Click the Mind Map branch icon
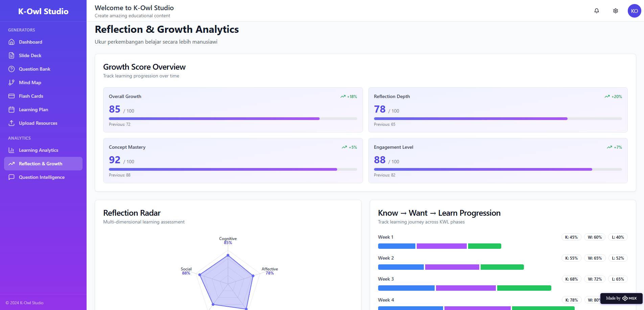The width and height of the screenshot is (644, 310). click(x=11, y=82)
